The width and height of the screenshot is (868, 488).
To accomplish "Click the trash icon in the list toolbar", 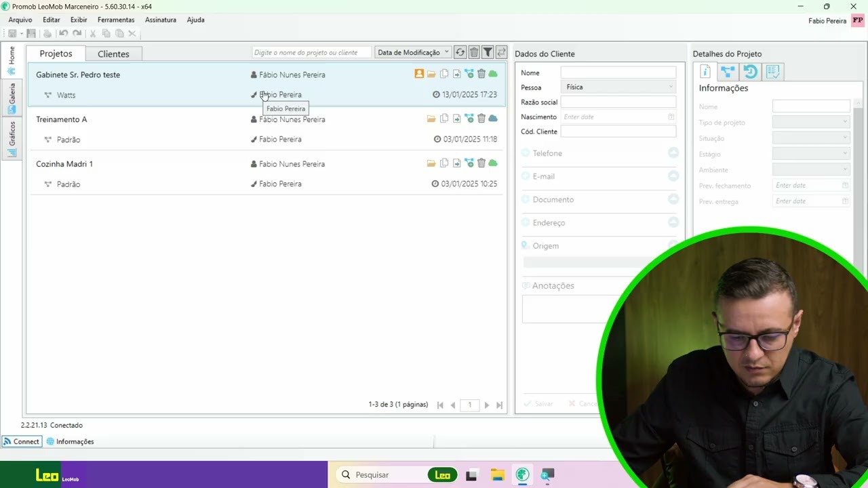I will (474, 52).
